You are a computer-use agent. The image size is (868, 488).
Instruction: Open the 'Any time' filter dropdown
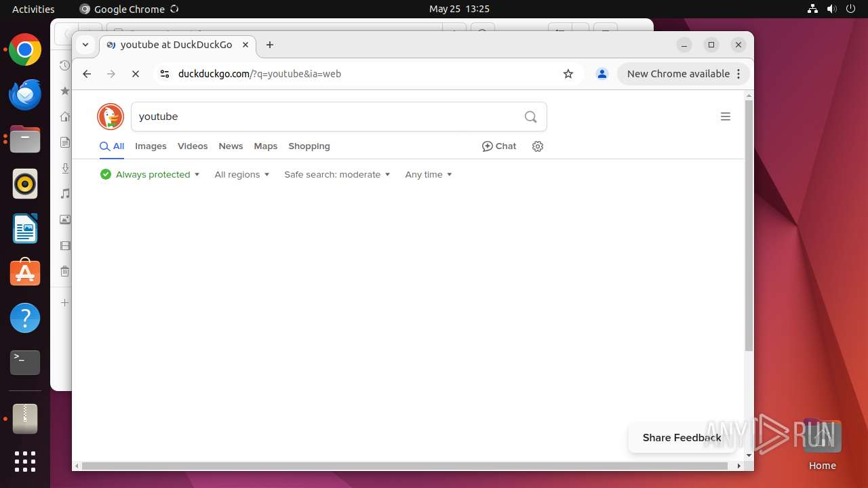pos(429,175)
